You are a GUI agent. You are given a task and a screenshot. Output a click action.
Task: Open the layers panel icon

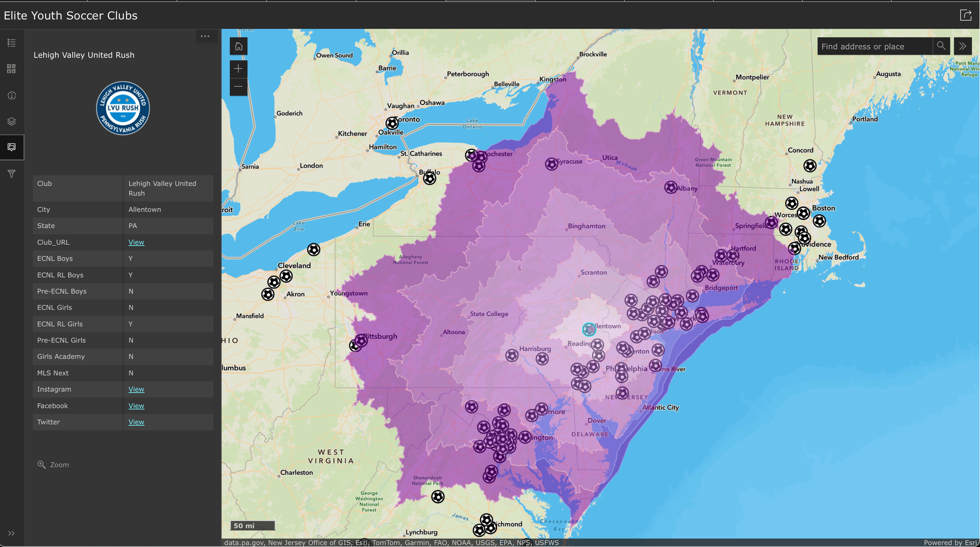click(x=12, y=121)
